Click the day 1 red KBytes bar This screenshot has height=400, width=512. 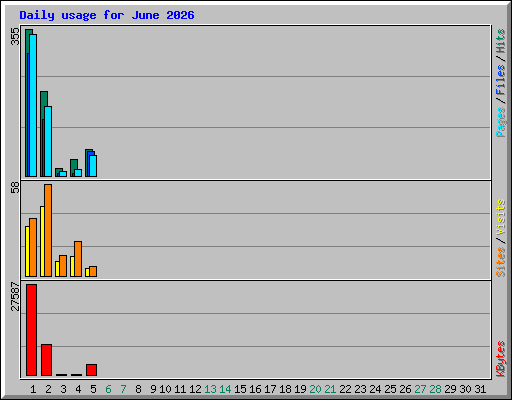[31, 330]
